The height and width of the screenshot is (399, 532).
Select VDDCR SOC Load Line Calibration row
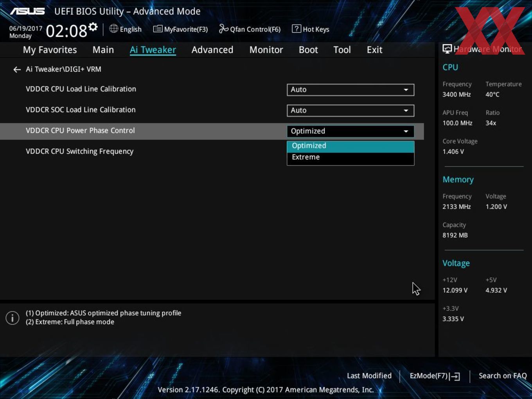[x=212, y=110]
